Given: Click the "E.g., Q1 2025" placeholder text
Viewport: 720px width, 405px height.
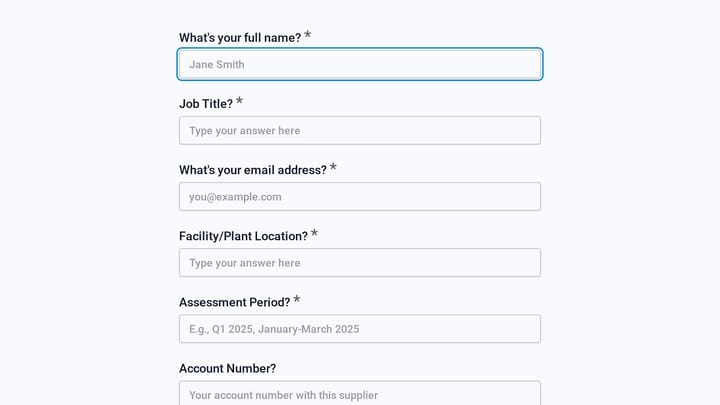Looking at the screenshot, I should pyautogui.click(x=221, y=329).
